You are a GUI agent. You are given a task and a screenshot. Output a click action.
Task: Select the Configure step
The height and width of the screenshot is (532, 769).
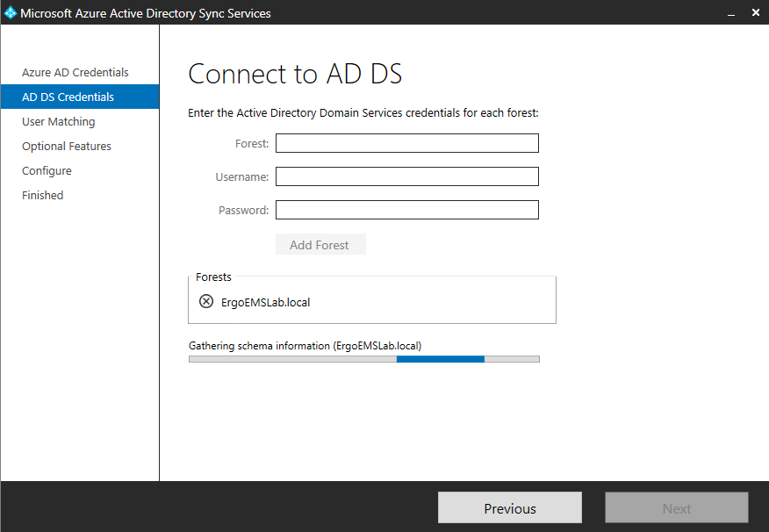(x=47, y=170)
